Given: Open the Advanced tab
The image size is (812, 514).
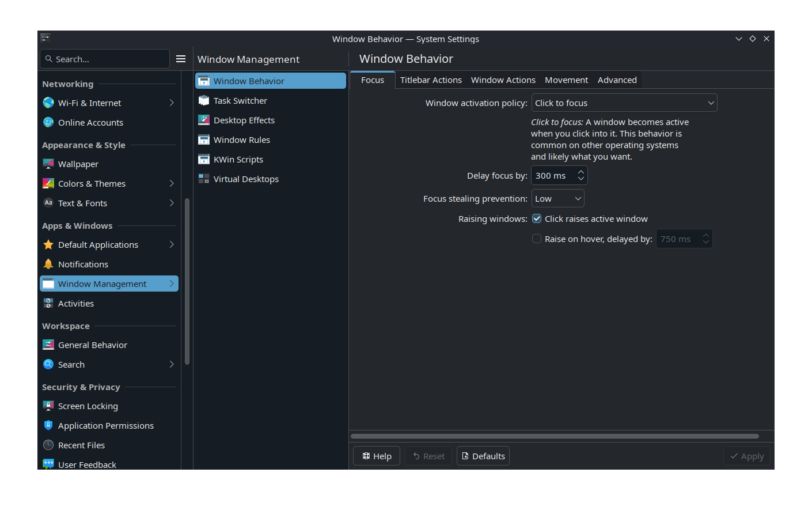Looking at the screenshot, I should [617, 80].
